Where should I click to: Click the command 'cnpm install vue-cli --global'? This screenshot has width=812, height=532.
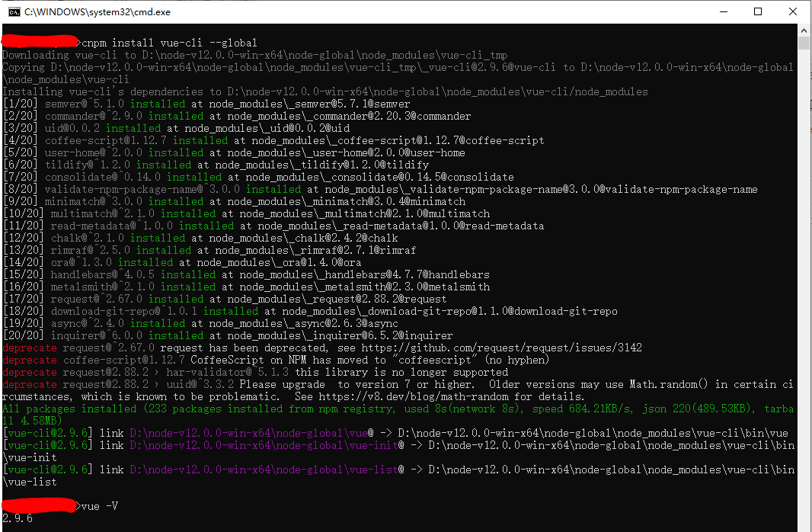click(x=170, y=43)
